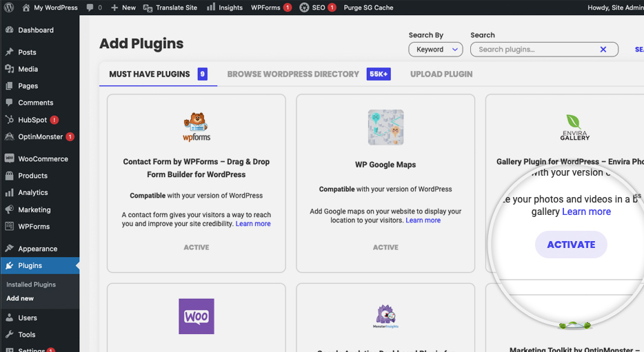The width and height of the screenshot is (644, 352).
Task: Open Howdy, Site Admin account menu
Action: [x=615, y=8]
